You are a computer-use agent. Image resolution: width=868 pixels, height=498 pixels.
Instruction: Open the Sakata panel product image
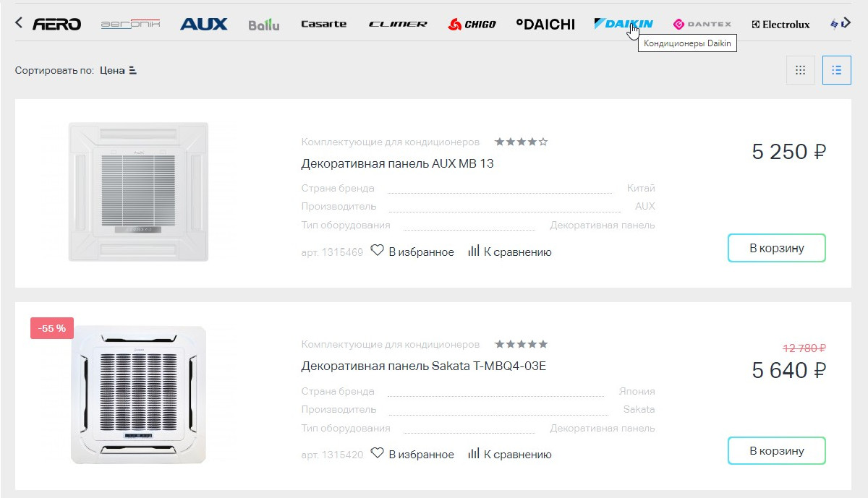click(x=139, y=395)
